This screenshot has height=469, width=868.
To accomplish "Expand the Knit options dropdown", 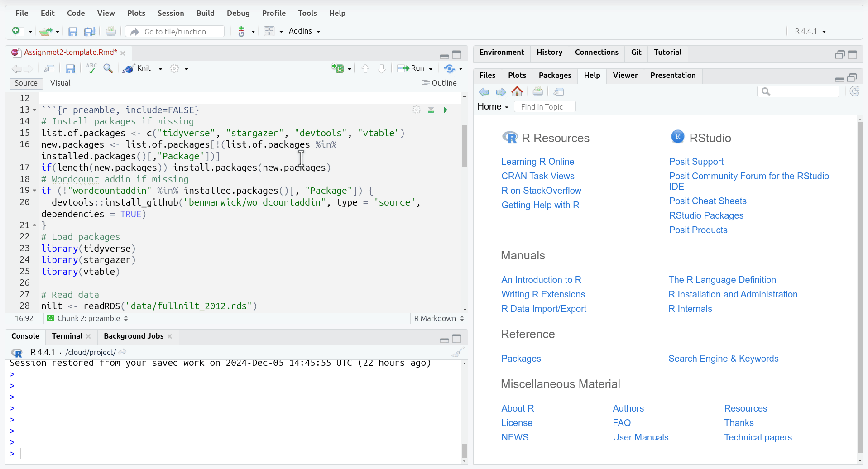I will tap(160, 69).
